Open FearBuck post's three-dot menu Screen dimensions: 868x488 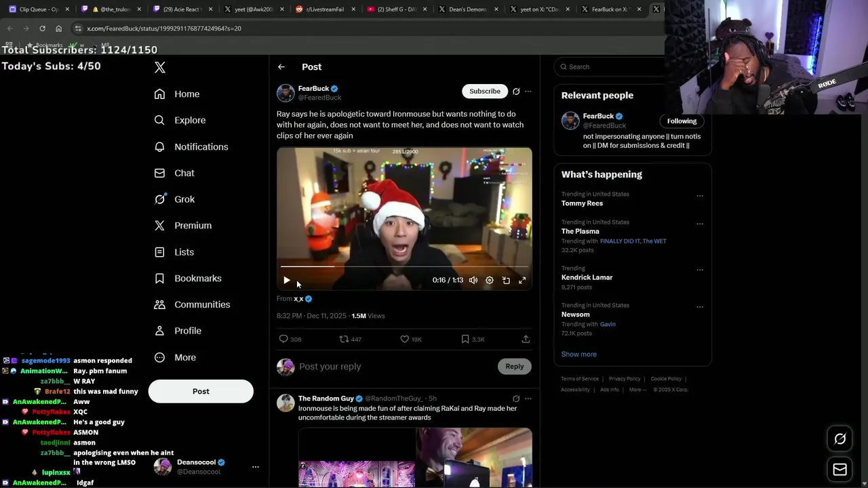[x=528, y=91]
